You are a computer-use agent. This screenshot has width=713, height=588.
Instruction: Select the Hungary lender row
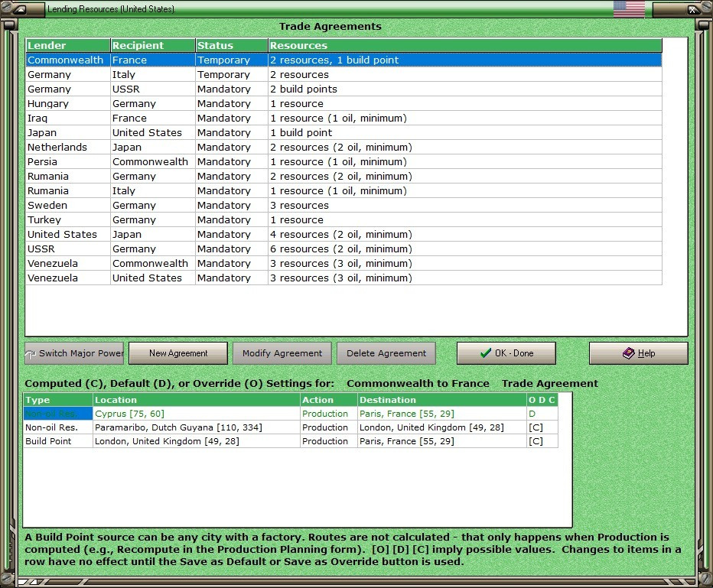pos(343,103)
